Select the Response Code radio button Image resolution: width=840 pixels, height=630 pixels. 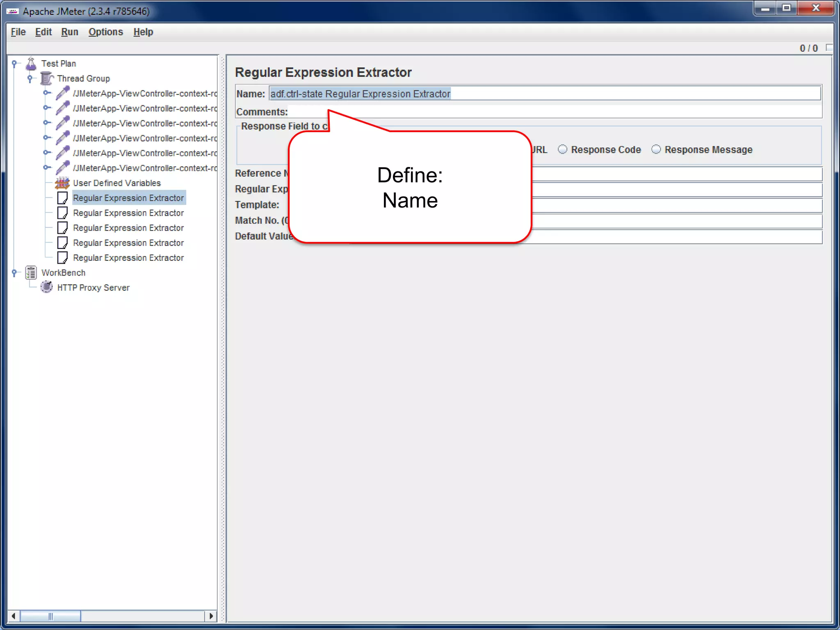pyautogui.click(x=563, y=150)
